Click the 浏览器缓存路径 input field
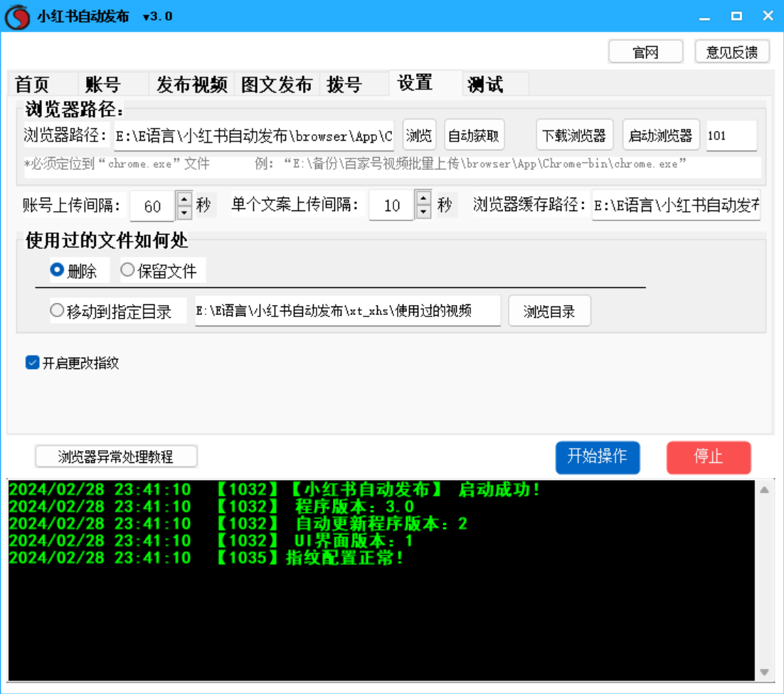The width and height of the screenshot is (784, 694). [x=676, y=205]
